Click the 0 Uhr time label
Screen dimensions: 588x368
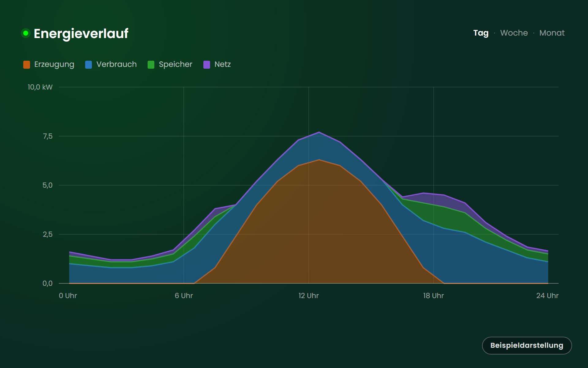[x=68, y=296]
